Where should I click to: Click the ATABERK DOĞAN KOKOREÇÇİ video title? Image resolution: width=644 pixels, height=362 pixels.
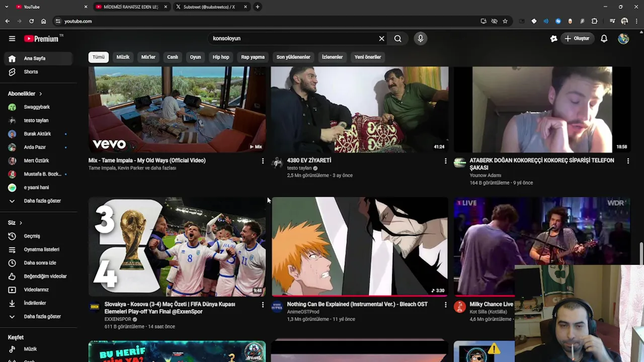coord(542,164)
